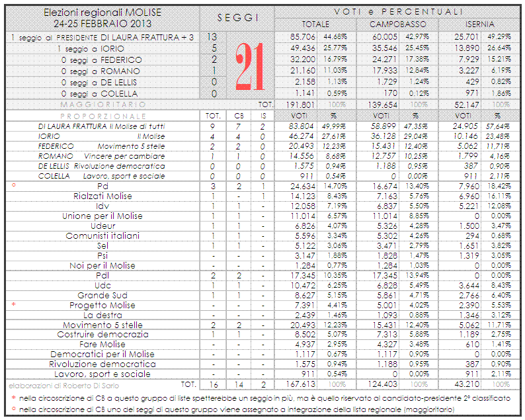Screen dimensions: 525x420
Task: Click the 'Pdl' row label
Action: click(102, 276)
